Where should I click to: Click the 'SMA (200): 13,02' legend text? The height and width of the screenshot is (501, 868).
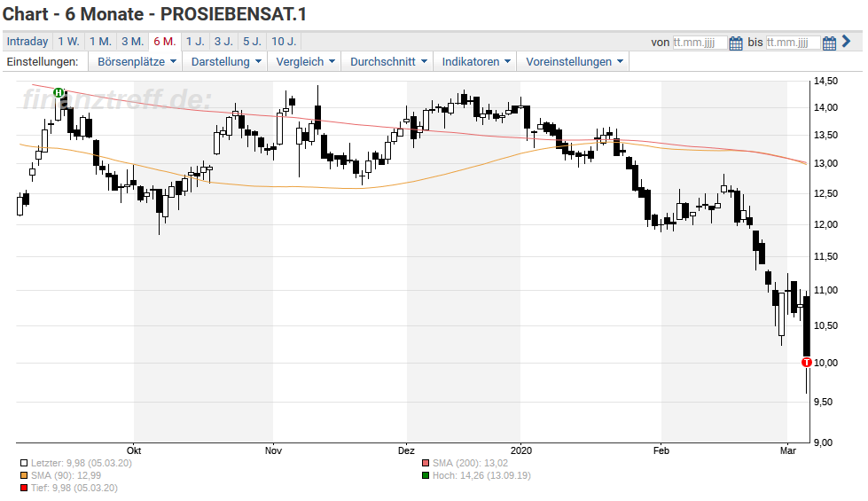470,464
